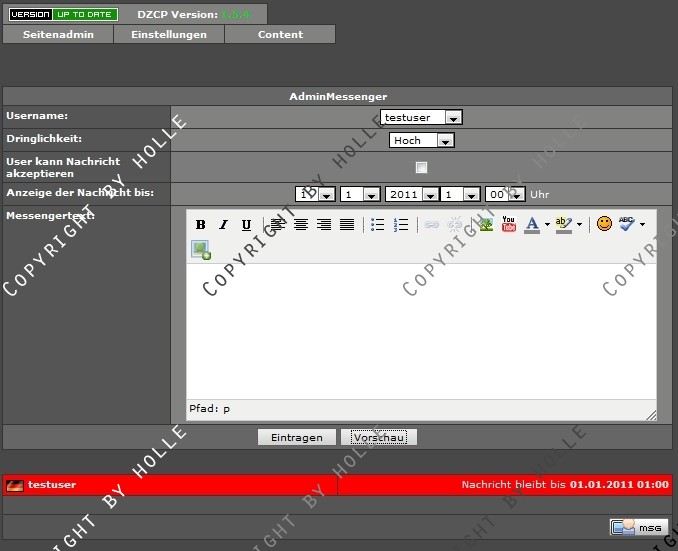Viewport: 678px width, 551px height.
Task: Open the year dropdown showing 2011
Action: [x=411, y=195]
